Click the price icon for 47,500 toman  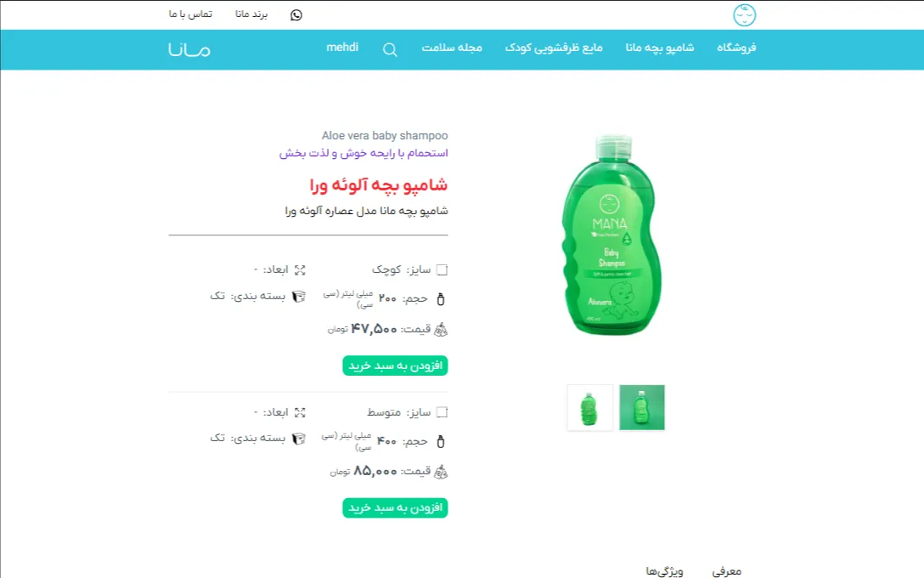click(441, 330)
